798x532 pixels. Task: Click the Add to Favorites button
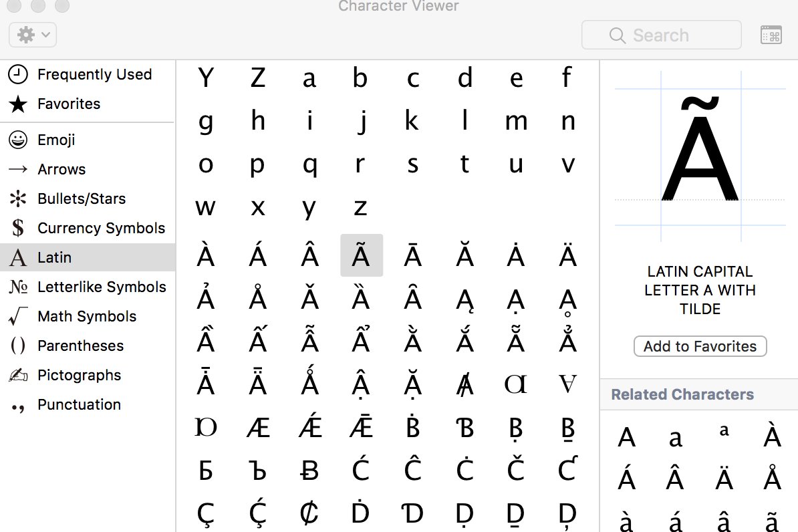700,346
